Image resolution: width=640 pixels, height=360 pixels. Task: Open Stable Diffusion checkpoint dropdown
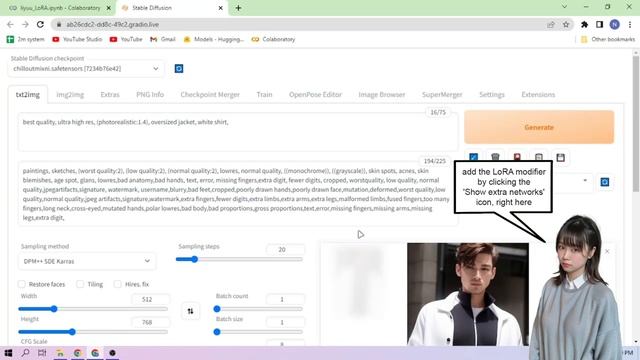click(86, 69)
